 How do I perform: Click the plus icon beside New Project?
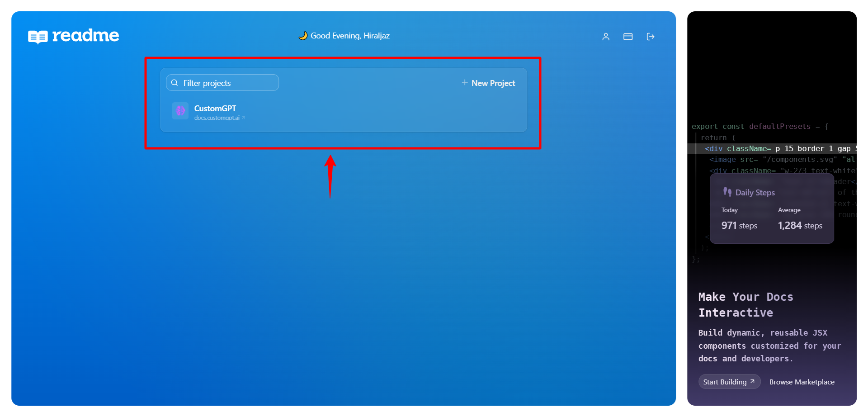point(464,82)
